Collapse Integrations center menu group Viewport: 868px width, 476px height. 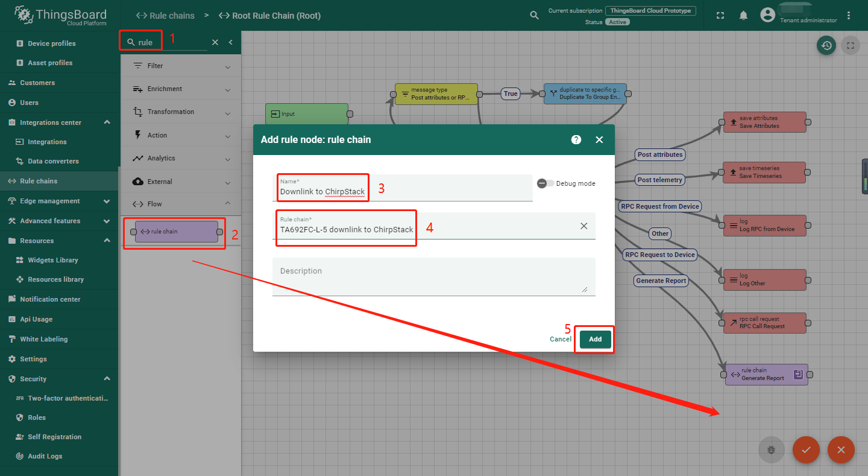[x=107, y=122]
